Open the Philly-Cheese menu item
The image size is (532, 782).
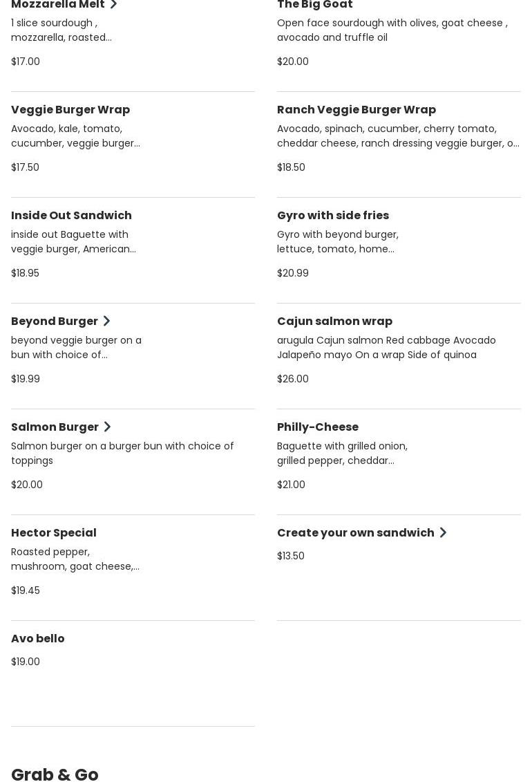coord(318,427)
